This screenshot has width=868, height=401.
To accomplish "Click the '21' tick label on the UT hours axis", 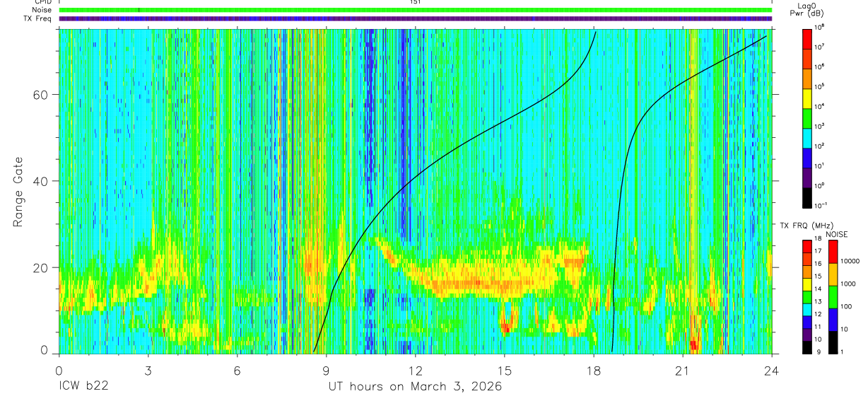I will coord(683,370).
